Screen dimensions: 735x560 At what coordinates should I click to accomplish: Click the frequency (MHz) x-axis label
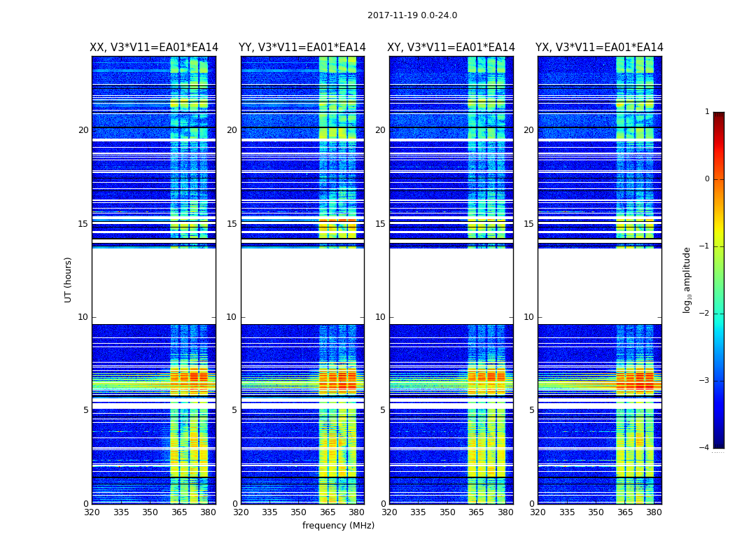(338, 526)
